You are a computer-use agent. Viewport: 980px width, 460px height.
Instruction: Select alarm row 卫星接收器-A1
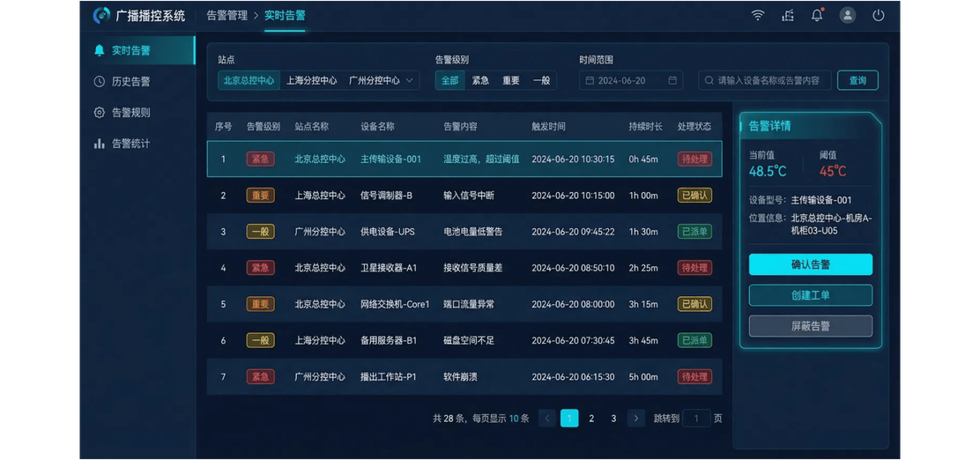coord(464,268)
